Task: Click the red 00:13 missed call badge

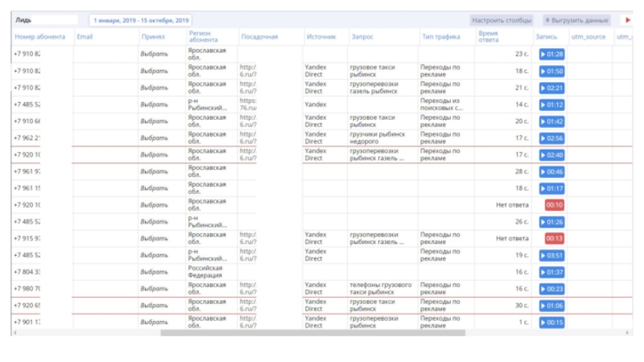Action: [x=554, y=238]
